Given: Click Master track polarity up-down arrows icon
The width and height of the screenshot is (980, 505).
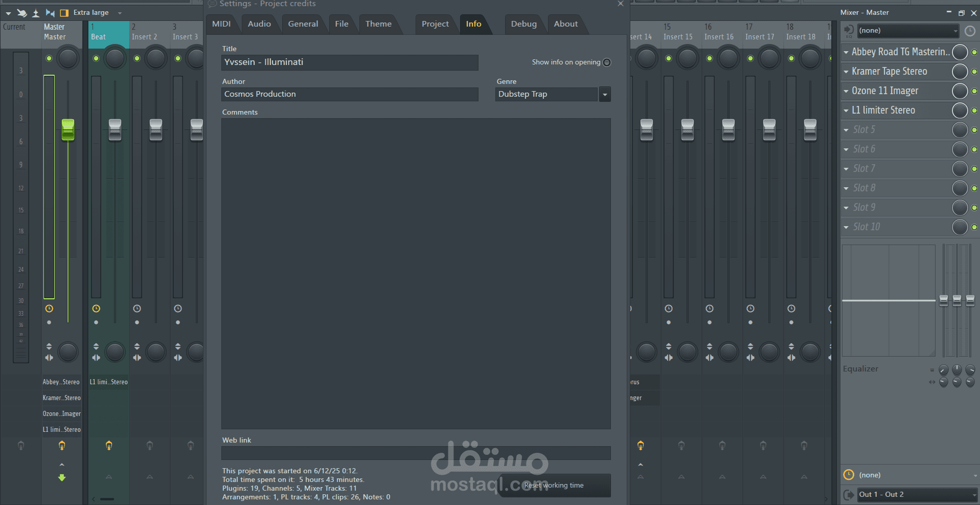Looking at the screenshot, I should [x=49, y=346].
